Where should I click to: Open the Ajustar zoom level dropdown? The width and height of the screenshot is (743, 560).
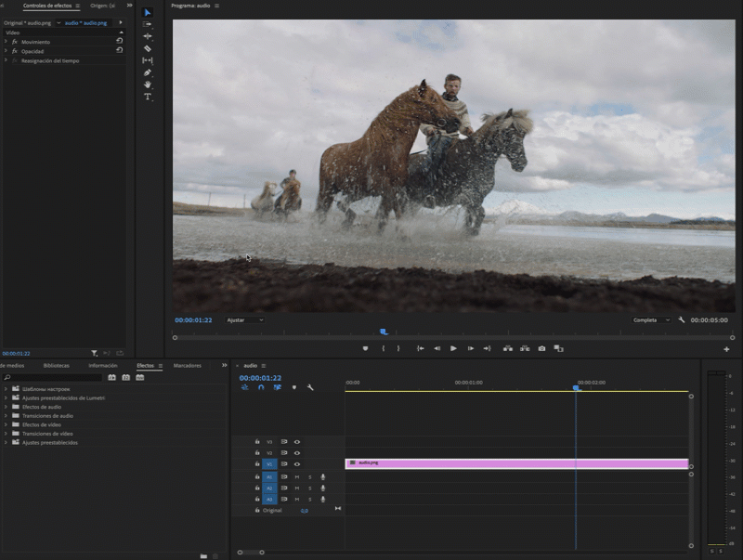click(x=245, y=320)
